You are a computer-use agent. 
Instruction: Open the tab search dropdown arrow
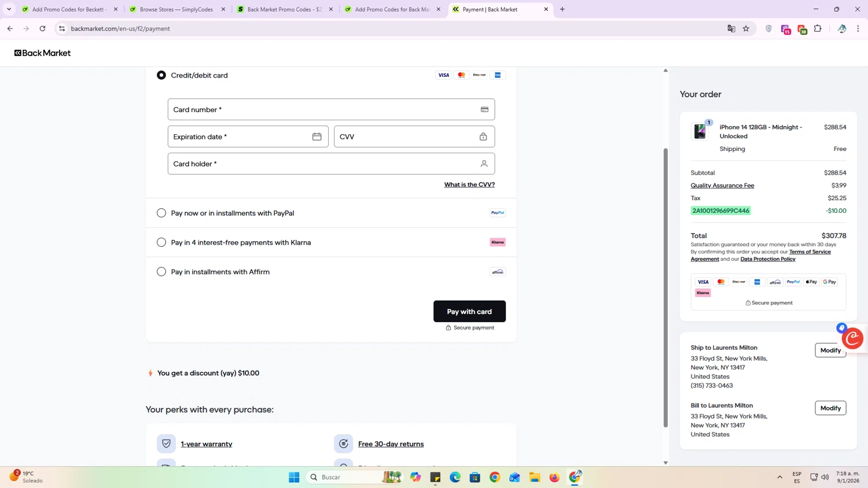9,9
